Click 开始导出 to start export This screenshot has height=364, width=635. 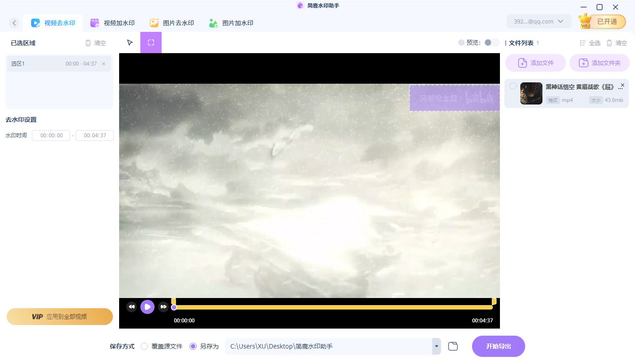coord(499,346)
